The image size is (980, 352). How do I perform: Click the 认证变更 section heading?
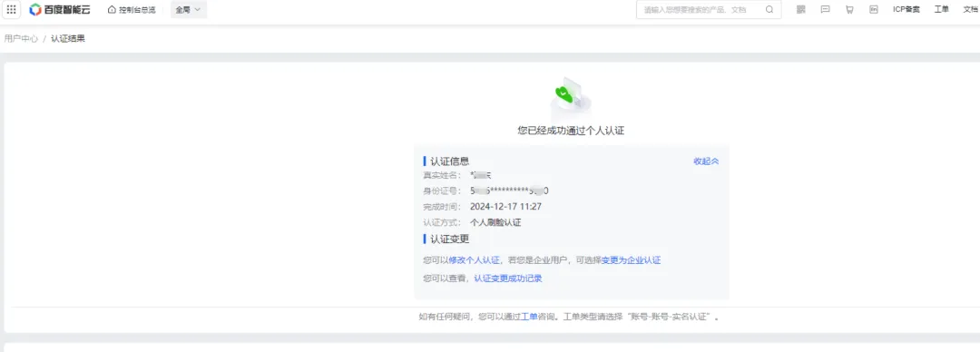coord(449,239)
